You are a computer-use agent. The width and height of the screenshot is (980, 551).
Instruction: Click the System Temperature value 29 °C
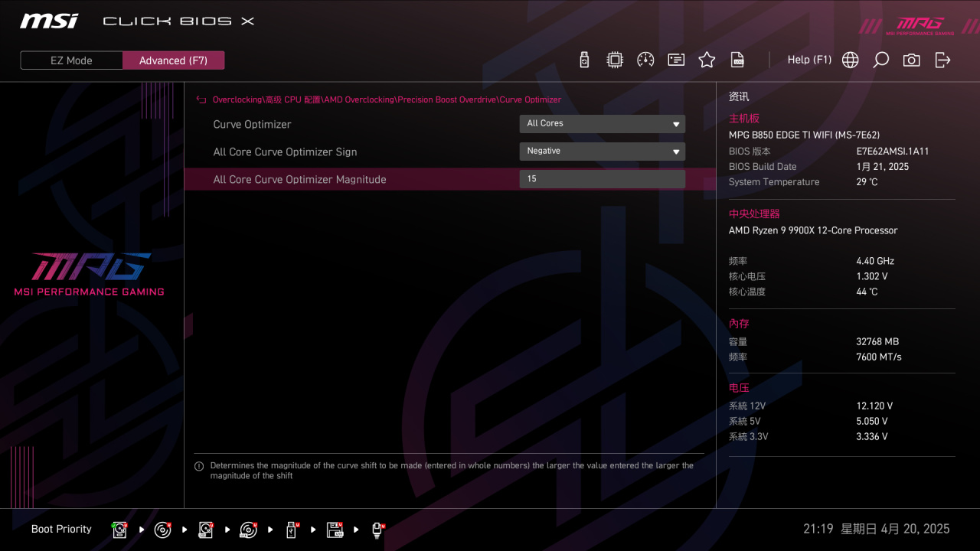(867, 182)
